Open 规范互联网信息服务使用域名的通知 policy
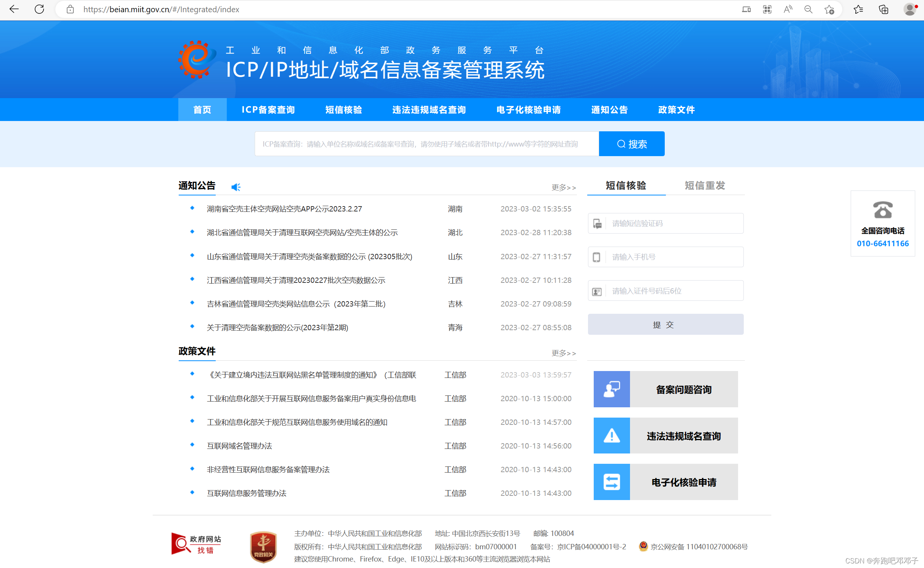This screenshot has width=924, height=568. tap(297, 422)
